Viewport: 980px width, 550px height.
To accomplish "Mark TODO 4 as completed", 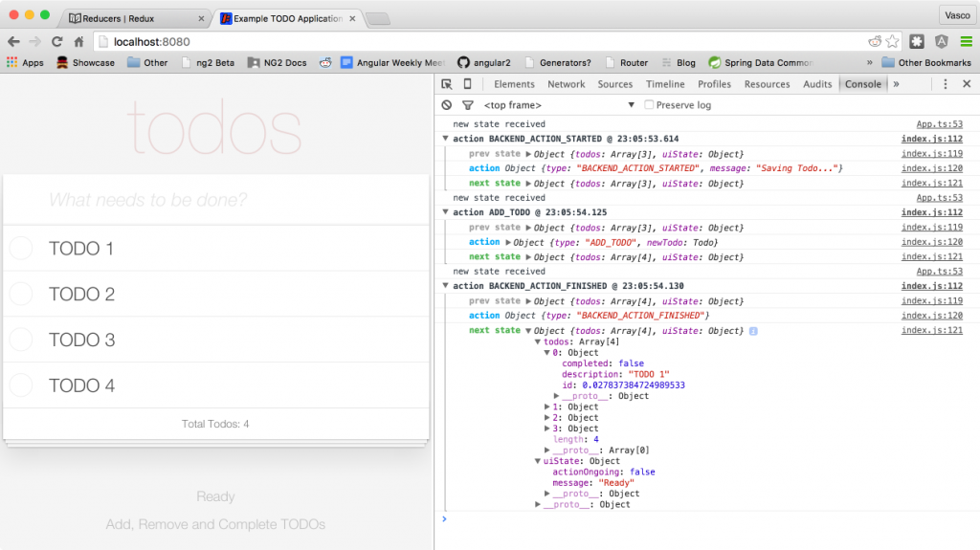I will [x=21, y=385].
